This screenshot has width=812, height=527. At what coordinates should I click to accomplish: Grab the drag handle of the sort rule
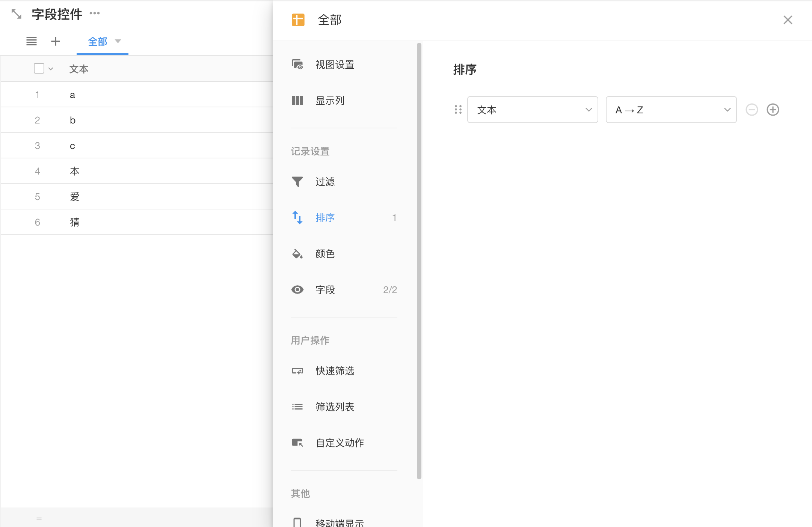pos(458,110)
